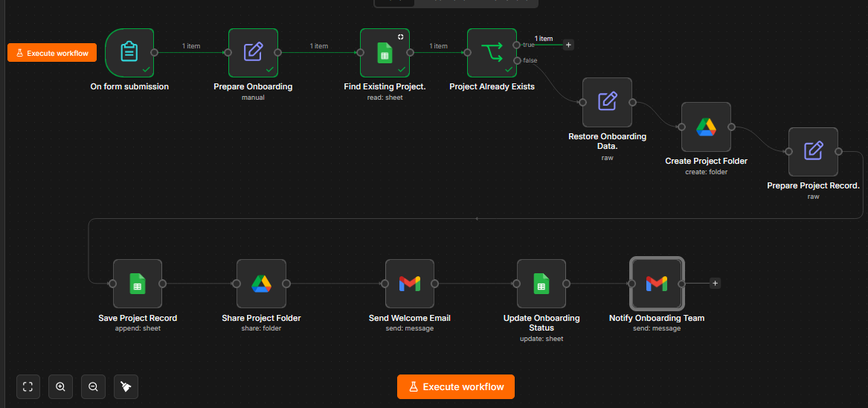
Task: Add a node after Notify Onboarding Team
Action: [716, 283]
